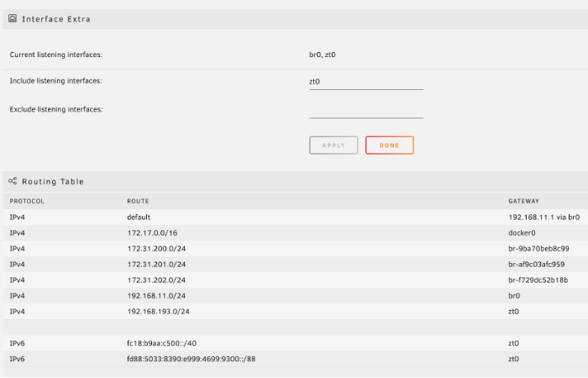Click the br-f729dc52b18b gateway

[538, 281]
